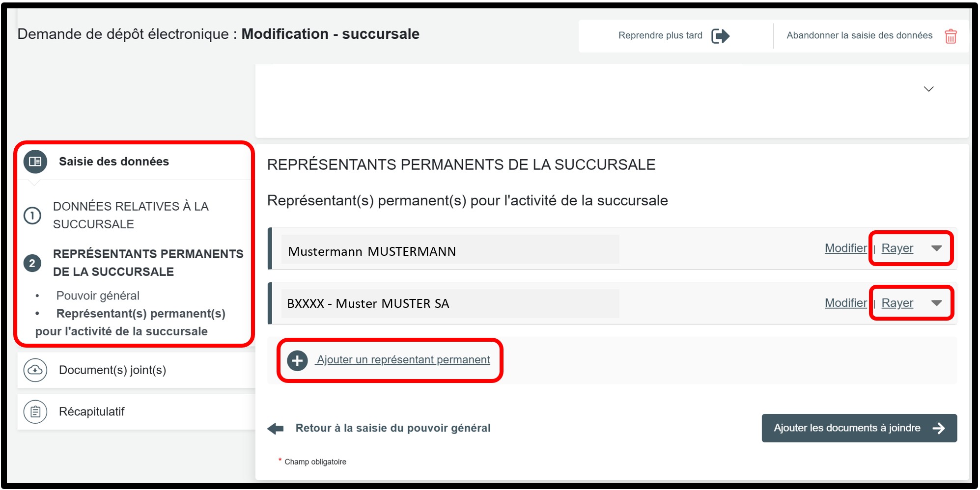980x490 pixels.
Task: Expand the collapsed panel with the top chevron
Action: coord(928,89)
